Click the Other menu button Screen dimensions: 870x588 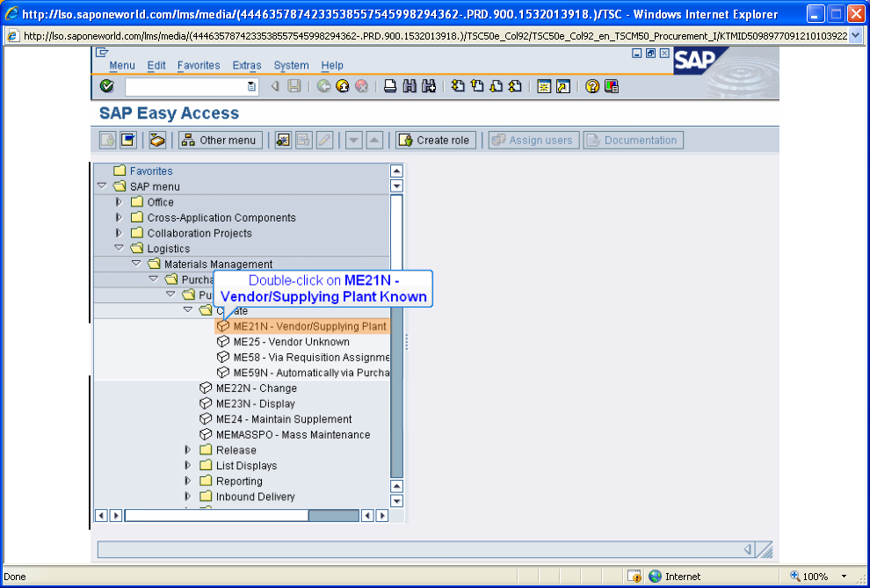click(221, 141)
